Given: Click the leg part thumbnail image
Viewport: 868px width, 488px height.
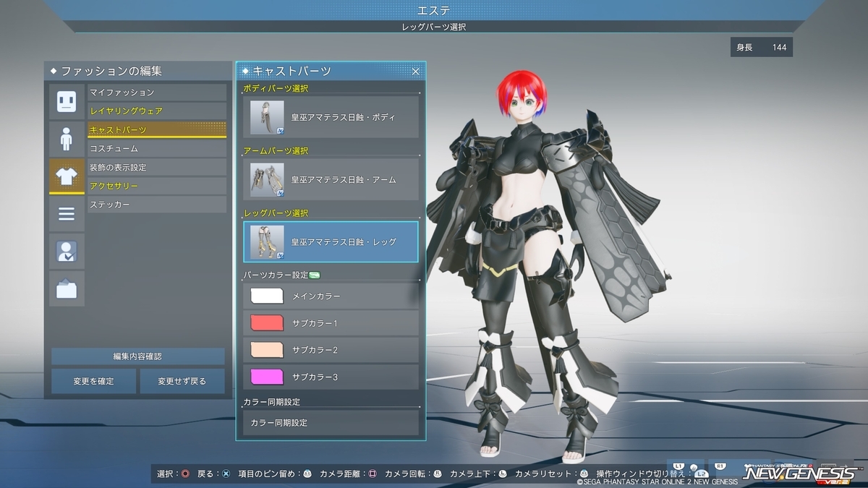Looking at the screenshot, I should click(x=267, y=242).
